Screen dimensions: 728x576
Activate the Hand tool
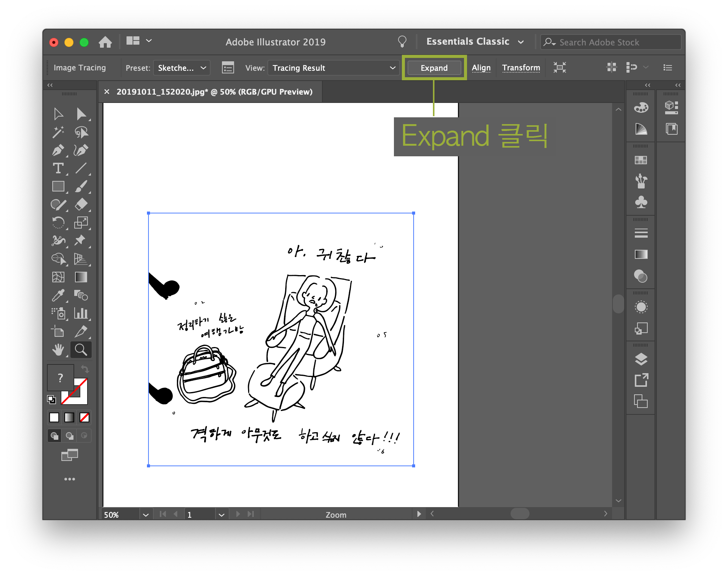point(58,350)
